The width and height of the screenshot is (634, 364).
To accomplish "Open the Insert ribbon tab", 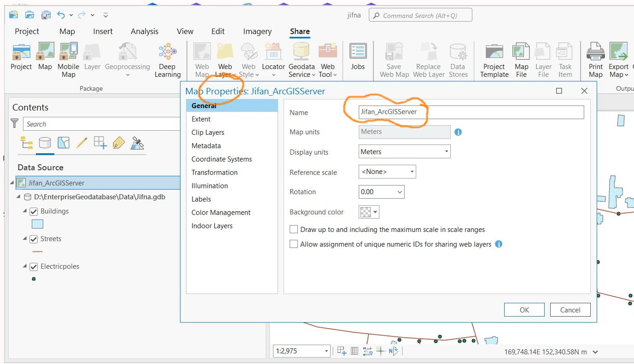I will pos(103,31).
